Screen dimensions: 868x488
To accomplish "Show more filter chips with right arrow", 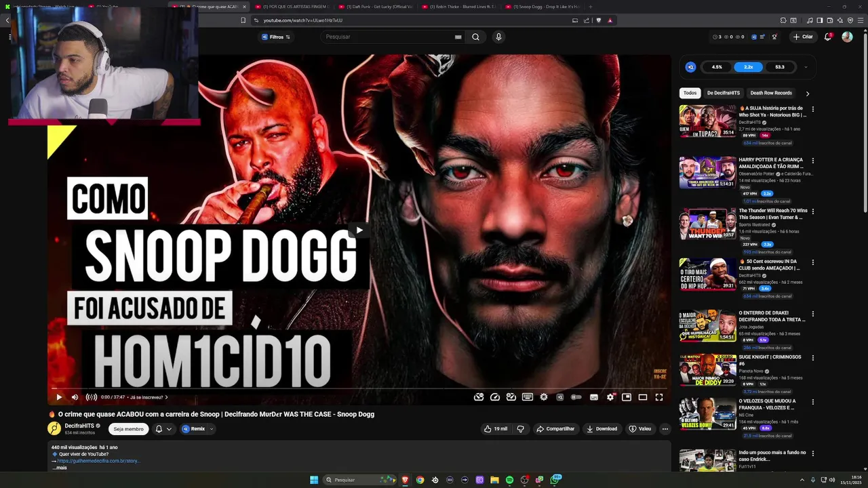I will [807, 94].
